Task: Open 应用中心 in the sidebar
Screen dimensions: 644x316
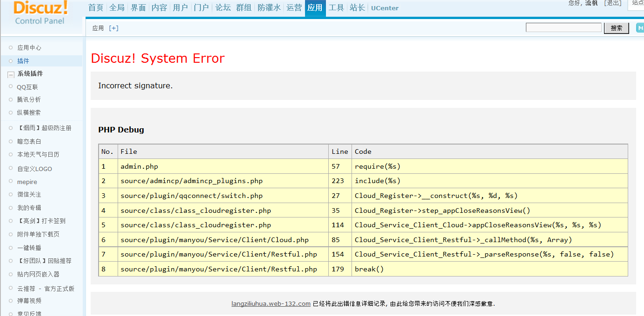Action: (x=29, y=48)
